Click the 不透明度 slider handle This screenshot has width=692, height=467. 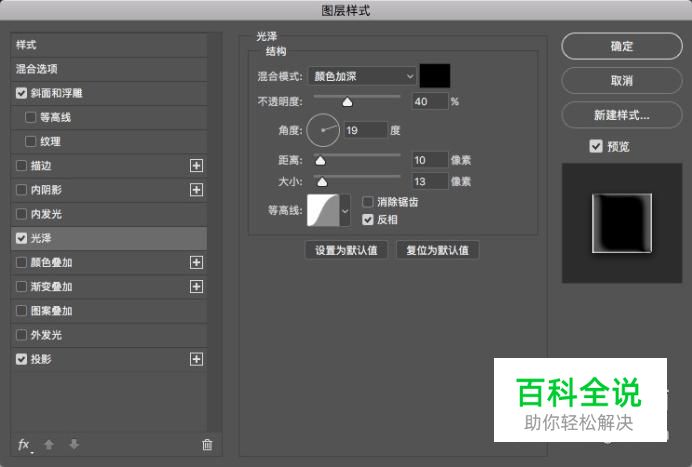[347, 102]
